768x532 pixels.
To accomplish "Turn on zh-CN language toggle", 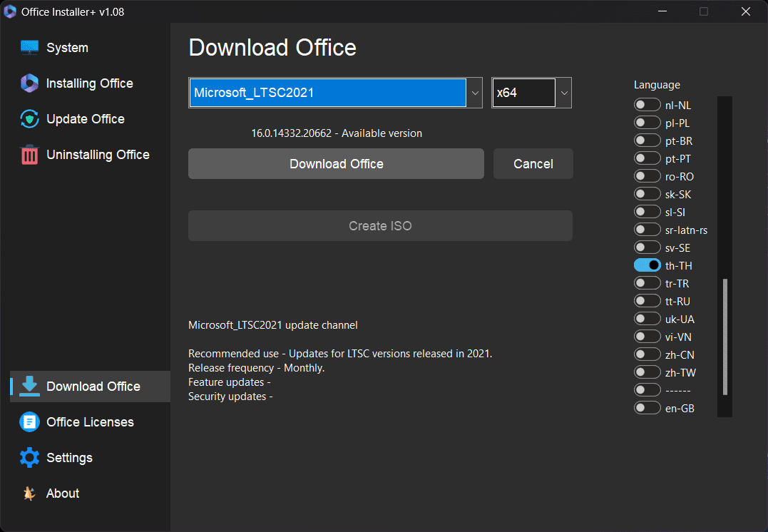I will [x=647, y=354].
